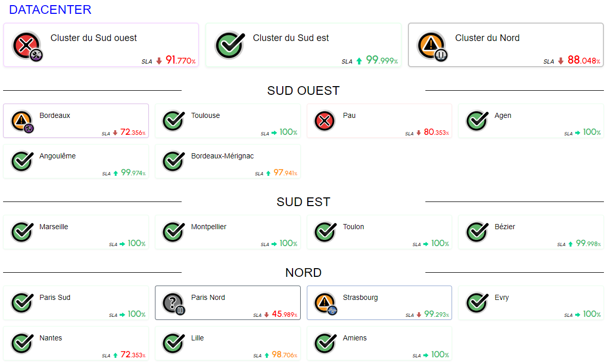
Task: Click Strasbourg warning status icon
Action: coord(324,303)
